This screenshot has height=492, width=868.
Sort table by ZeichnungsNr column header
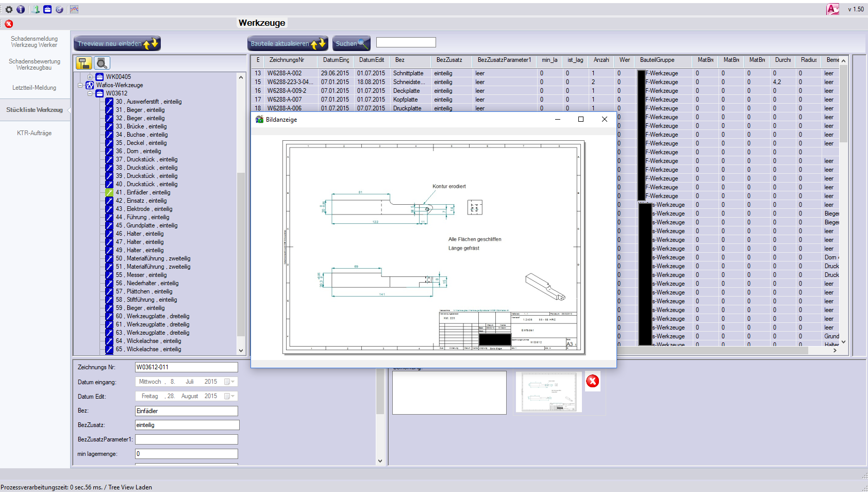click(x=291, y=60)
